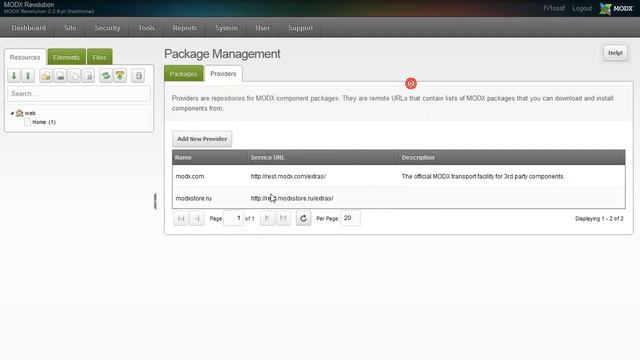The height and width of the screenshot is (360, 640).
Task: Open the tree sort options icon
Action: 120,76
